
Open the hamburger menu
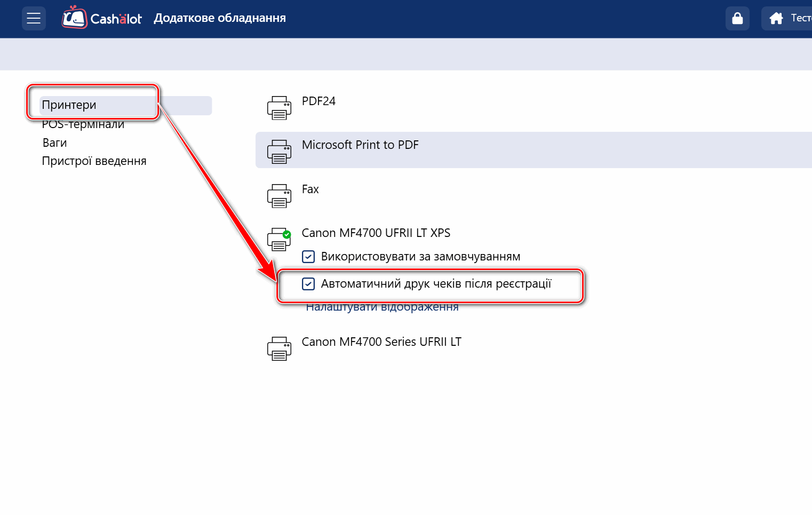click(34, 18)
